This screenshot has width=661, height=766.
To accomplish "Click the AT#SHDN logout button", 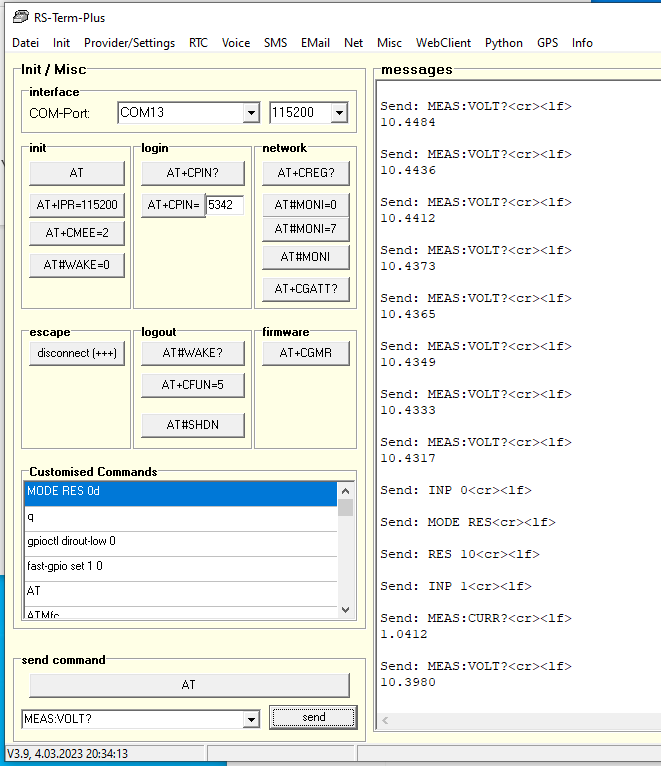I will [192, 425].
